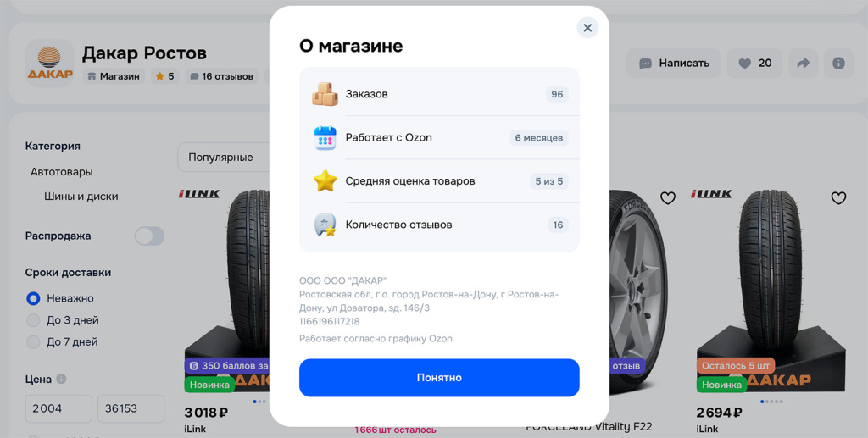This screenshot has width=868, height=438.
Task: Open the store info 'i' icon
Action: pyautogui.click(x=838, y=63)
